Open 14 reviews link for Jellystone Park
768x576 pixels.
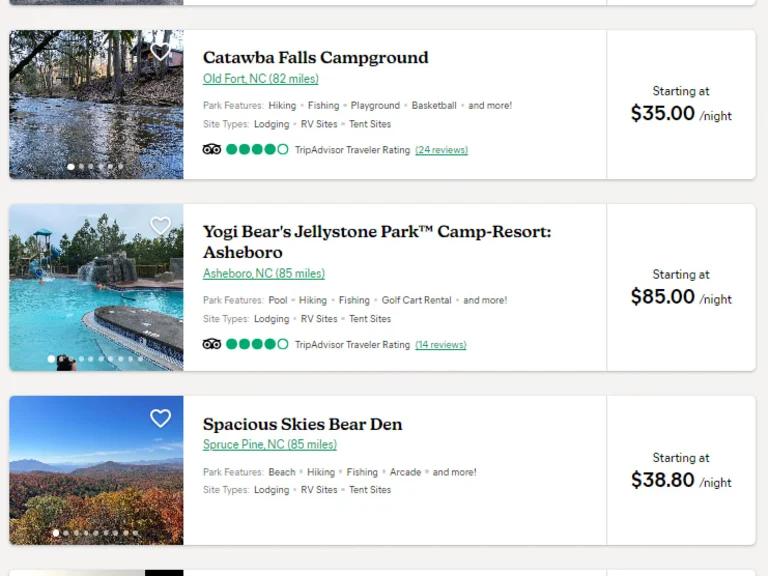pos(440,345)
